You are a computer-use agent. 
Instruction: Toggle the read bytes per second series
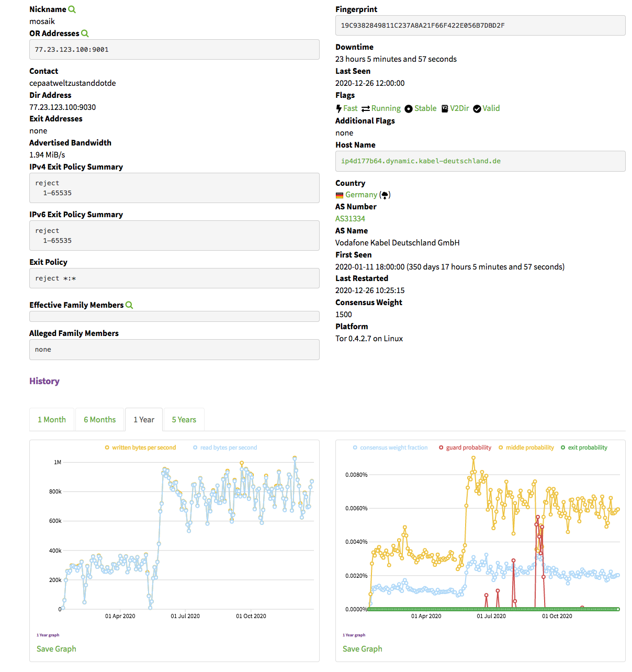(225, 447)
